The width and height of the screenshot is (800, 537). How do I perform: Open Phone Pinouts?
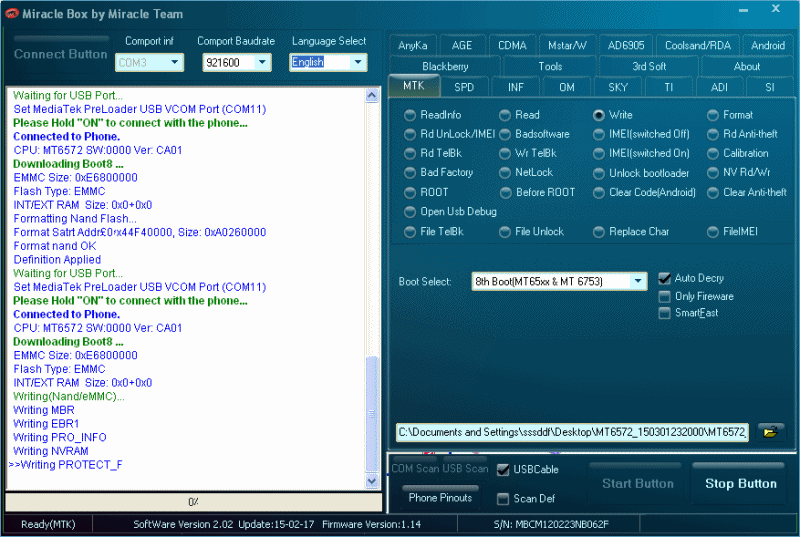(x=440, y=497)
